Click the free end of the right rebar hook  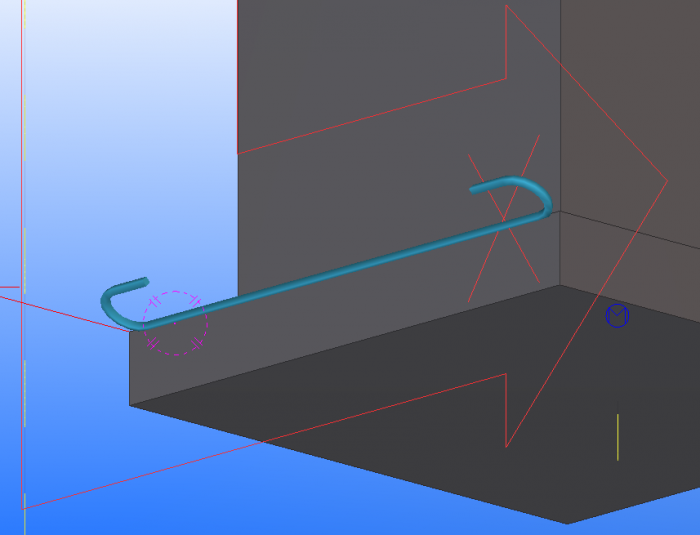(473, 190)
